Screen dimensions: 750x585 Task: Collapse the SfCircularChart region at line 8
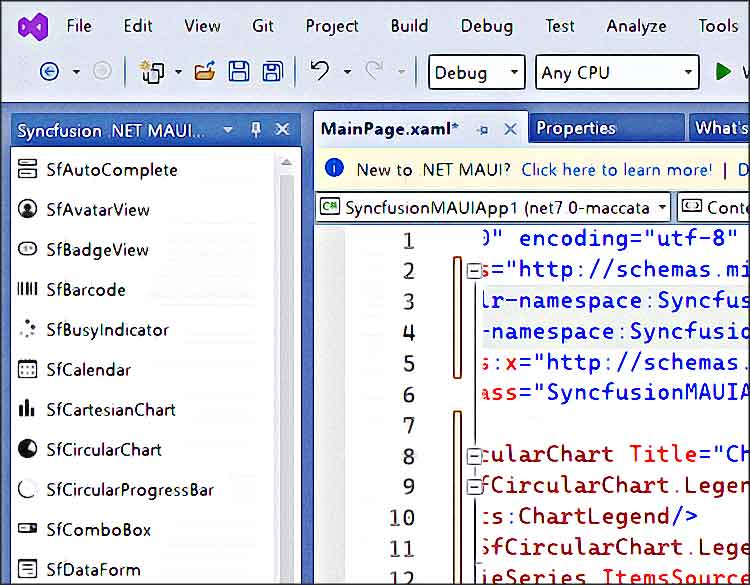pyautogui.click(x=474, y=456)
